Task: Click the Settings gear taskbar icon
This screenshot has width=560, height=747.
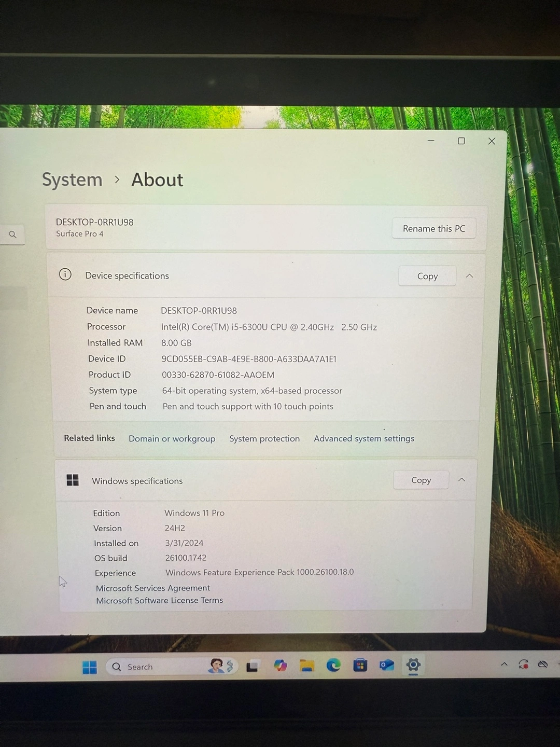Action: 413,665
